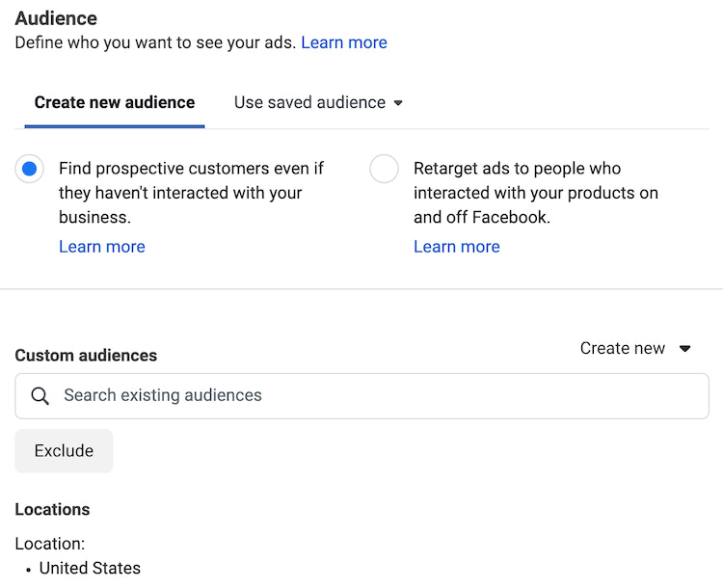Click the Audience section heading

coord(56,18)
